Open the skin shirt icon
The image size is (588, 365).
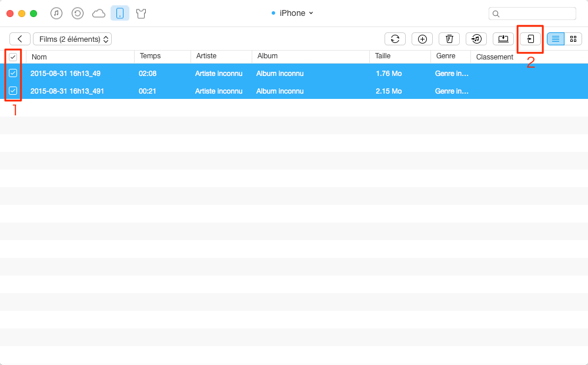point(141,14)
